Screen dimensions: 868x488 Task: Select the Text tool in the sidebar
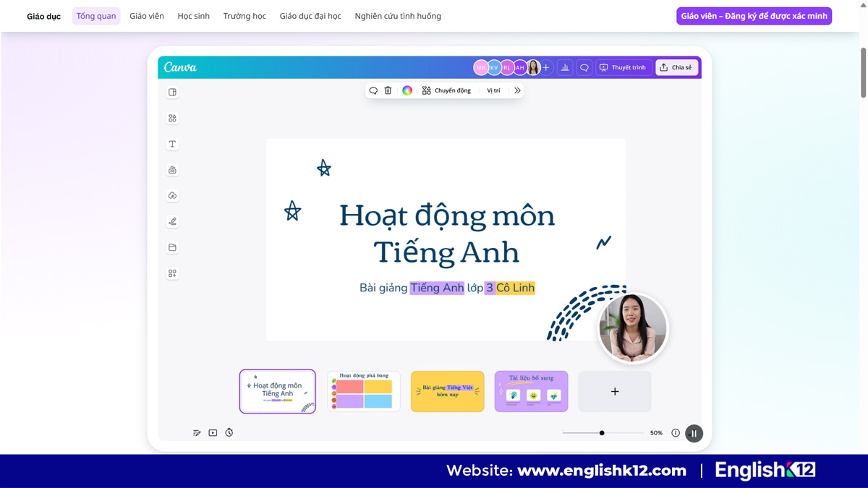pyautogui.click(x=172, y=144)
